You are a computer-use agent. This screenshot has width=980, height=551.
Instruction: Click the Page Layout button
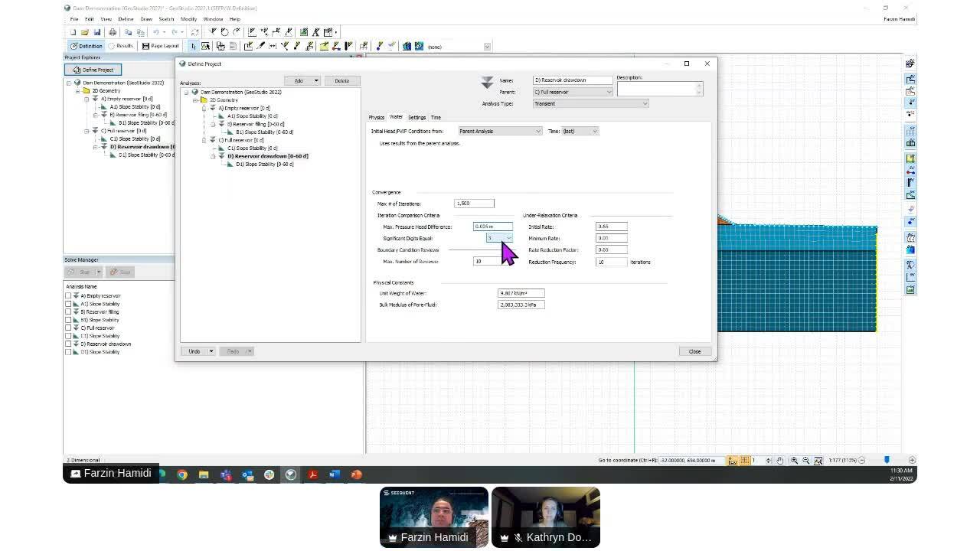click(161, 46)
